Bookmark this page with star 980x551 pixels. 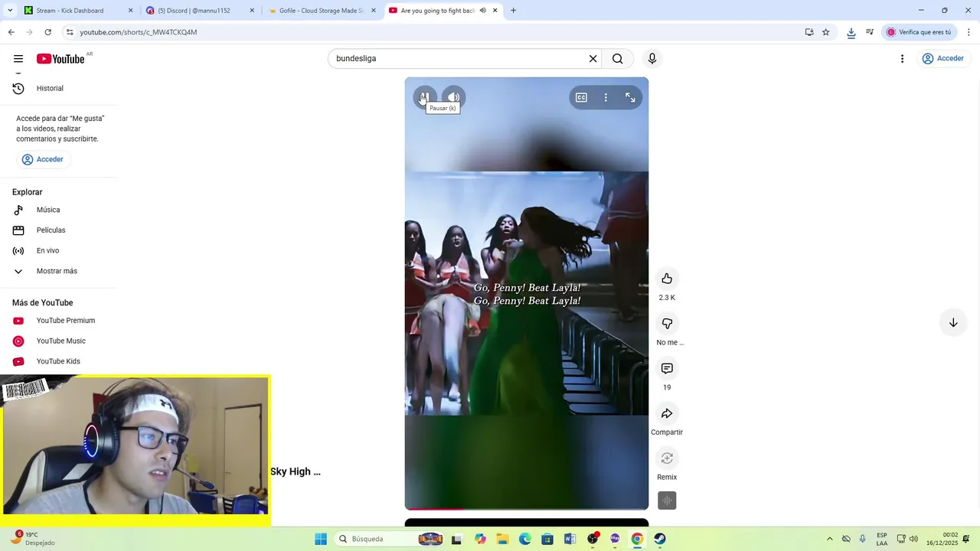click(x=826, y=32)
